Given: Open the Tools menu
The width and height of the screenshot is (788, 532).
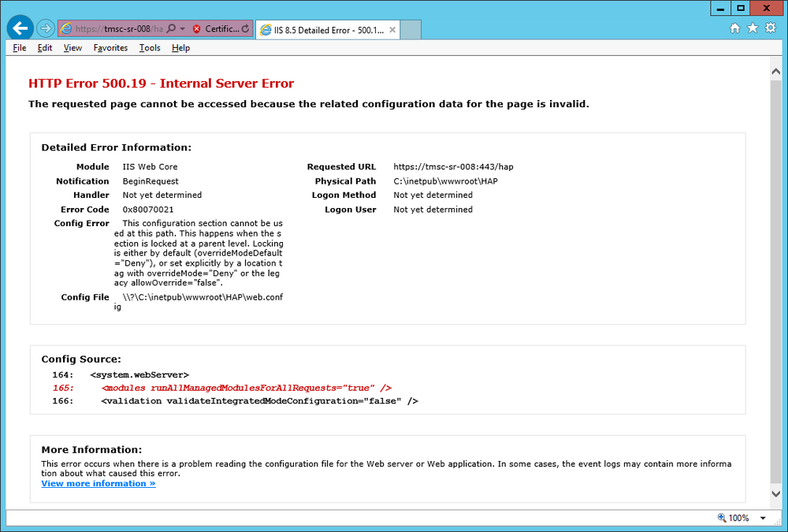Looking at the screenshot, I should pyautogui.click(x=149, y=48).
